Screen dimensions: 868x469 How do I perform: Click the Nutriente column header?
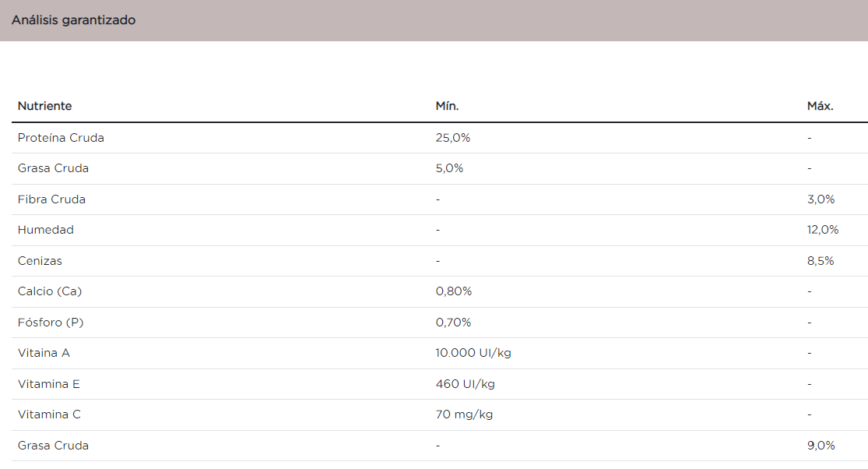[44, 106]
